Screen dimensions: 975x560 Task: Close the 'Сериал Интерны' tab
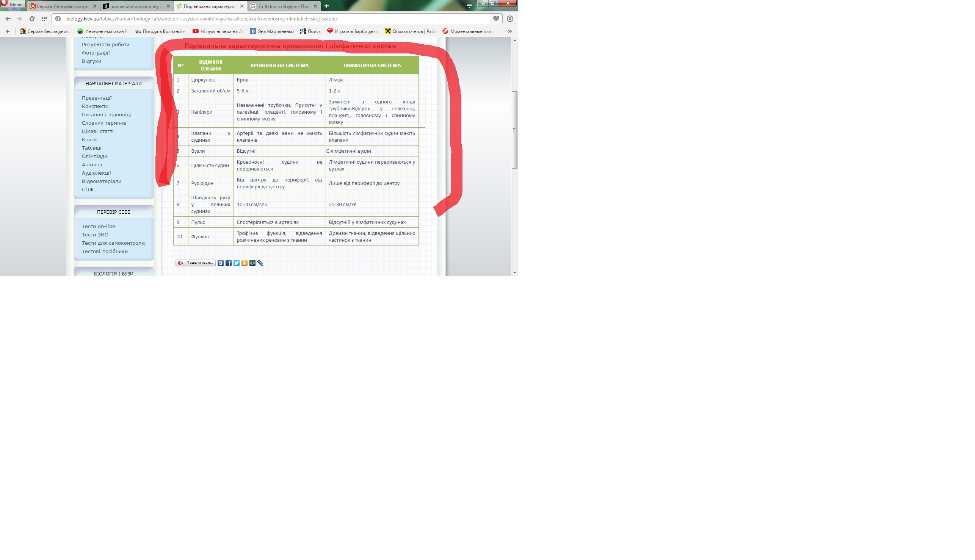95,6
